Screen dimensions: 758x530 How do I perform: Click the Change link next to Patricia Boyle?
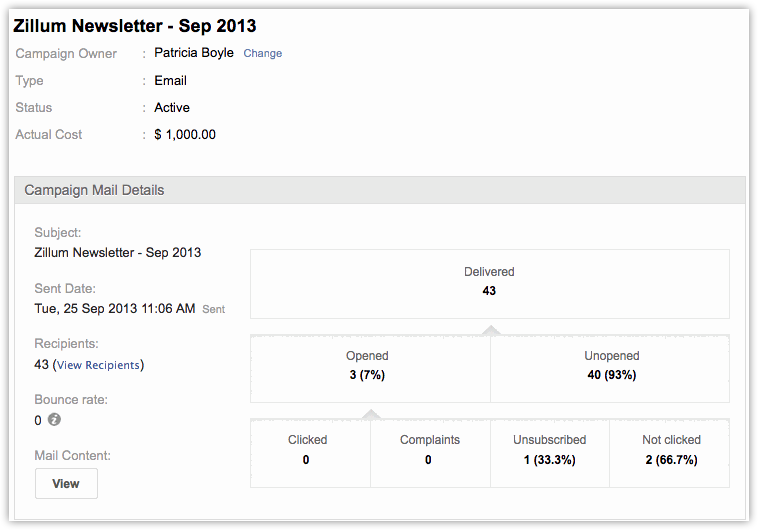(x=263, y=53)
